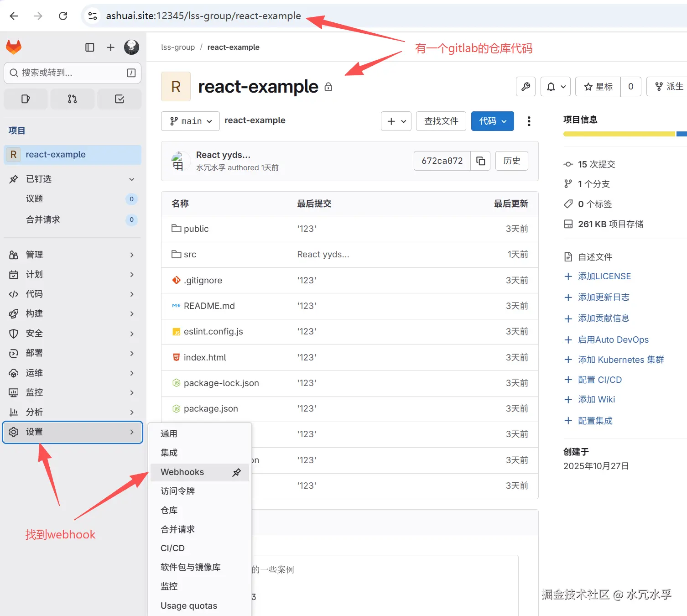Open site information icon in address bar
Image resolution: width=687 pixels, height=616 pixels.
tap(93, 16)
